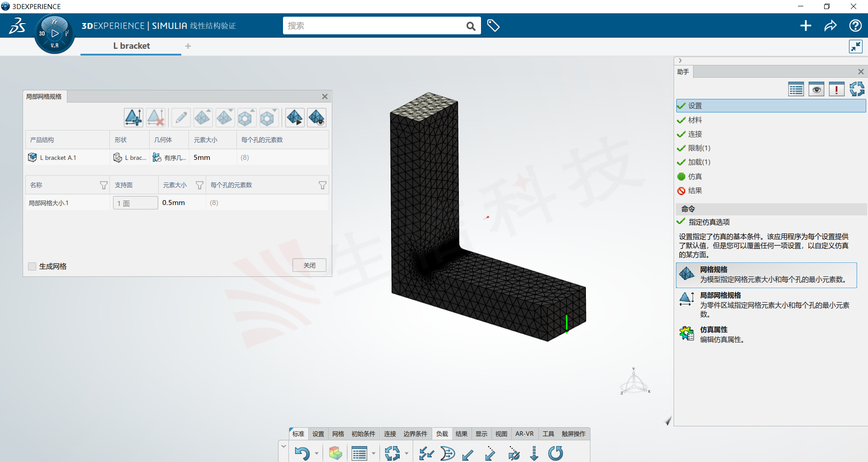Open the 结果 toolbar tab

462,434
